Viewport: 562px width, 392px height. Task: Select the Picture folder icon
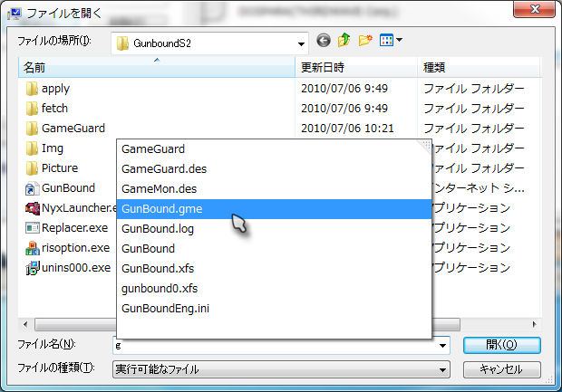32,168
